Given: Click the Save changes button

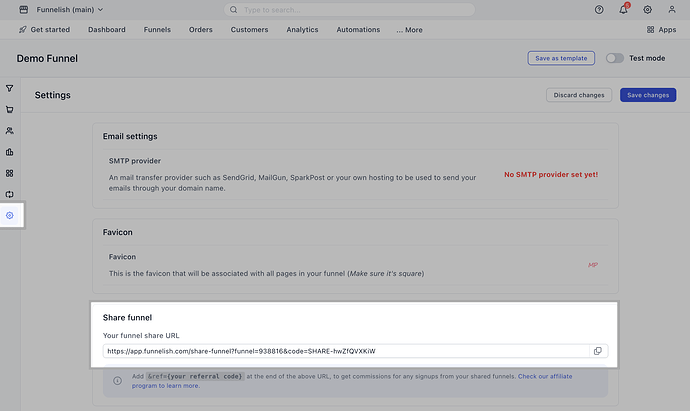Looking at the screenshot, I should [648, 95].
